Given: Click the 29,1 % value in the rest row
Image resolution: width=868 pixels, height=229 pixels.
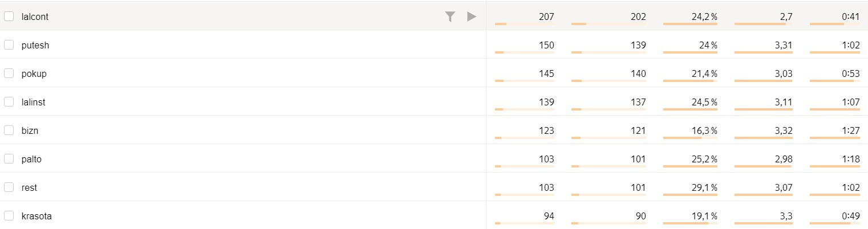Looking at the screenshot, I should coord(704,187).
